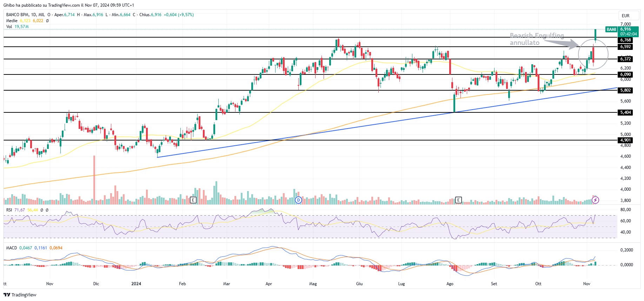Click the green BAMI symbol label
Viewport: 644px width, 301px height.
click(x=611, y=30)
